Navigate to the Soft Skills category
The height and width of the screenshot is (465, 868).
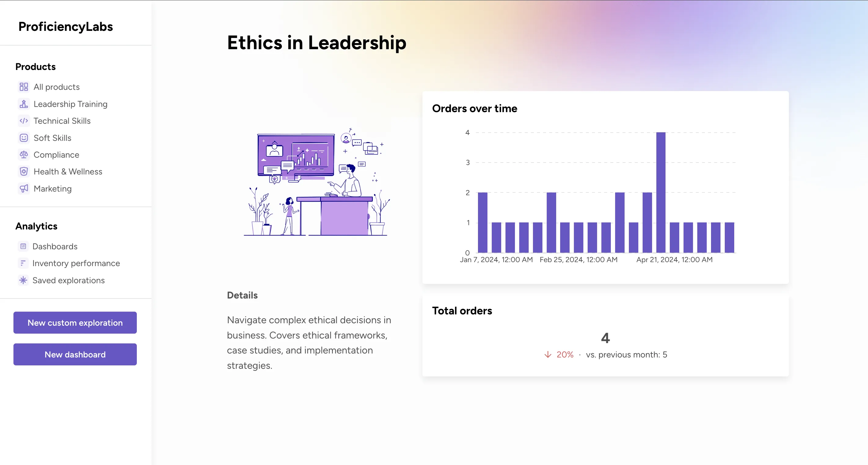pos(52,138)
